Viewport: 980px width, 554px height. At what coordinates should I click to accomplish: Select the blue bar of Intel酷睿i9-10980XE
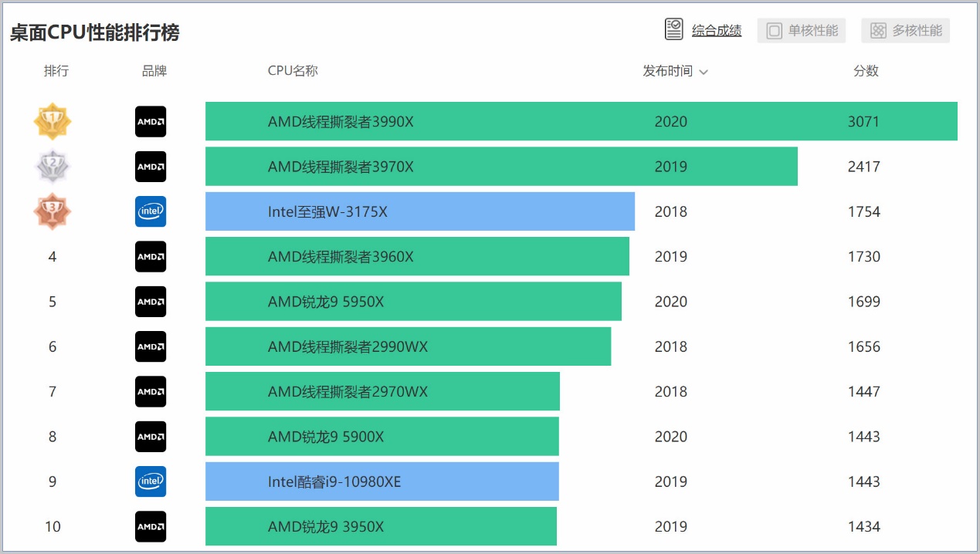pos(381,481)
